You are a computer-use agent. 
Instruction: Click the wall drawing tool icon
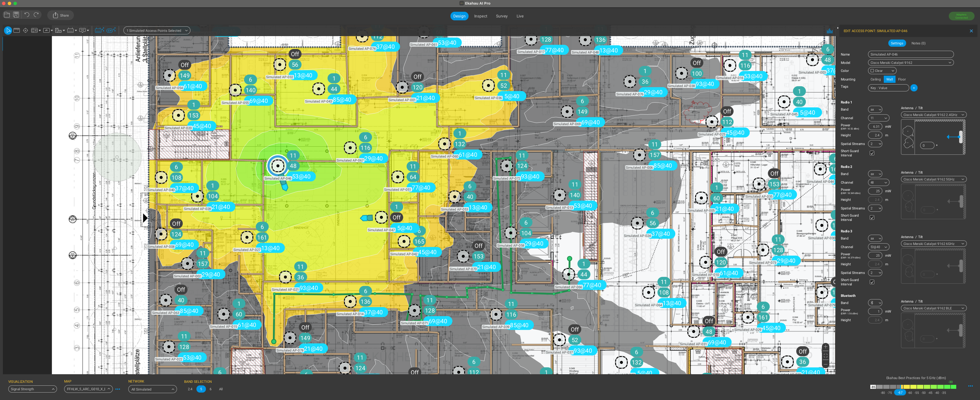pyautogui.click(x=34, y=30)
